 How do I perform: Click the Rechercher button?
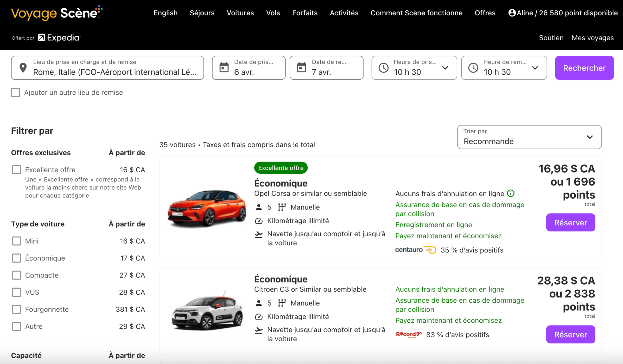tap(584, 68)
